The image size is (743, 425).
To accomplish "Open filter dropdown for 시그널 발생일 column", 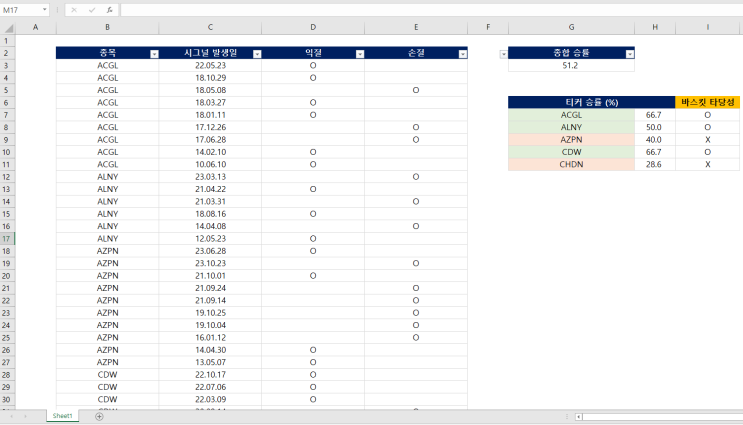I will (x=257, y=54).
